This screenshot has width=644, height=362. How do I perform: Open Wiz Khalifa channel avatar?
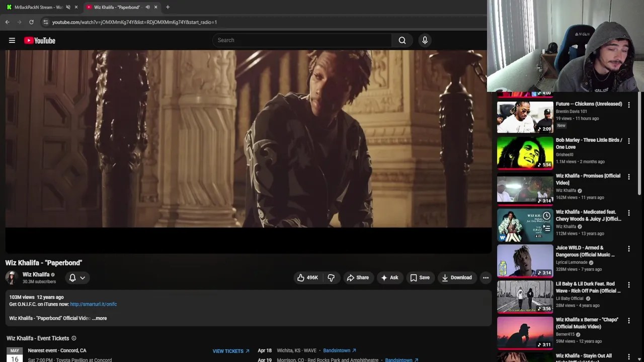11,278
